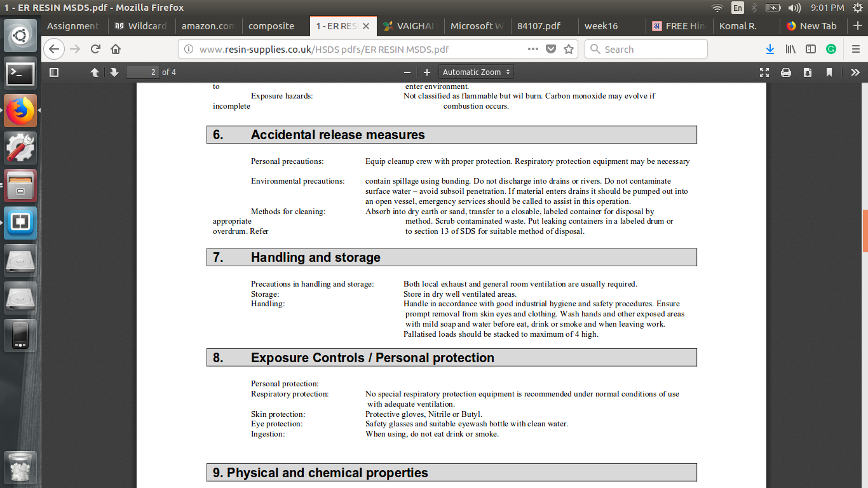The image size is (868, 488).
Task: Open the mobile phone device icon
Action: tap(20, 335)
